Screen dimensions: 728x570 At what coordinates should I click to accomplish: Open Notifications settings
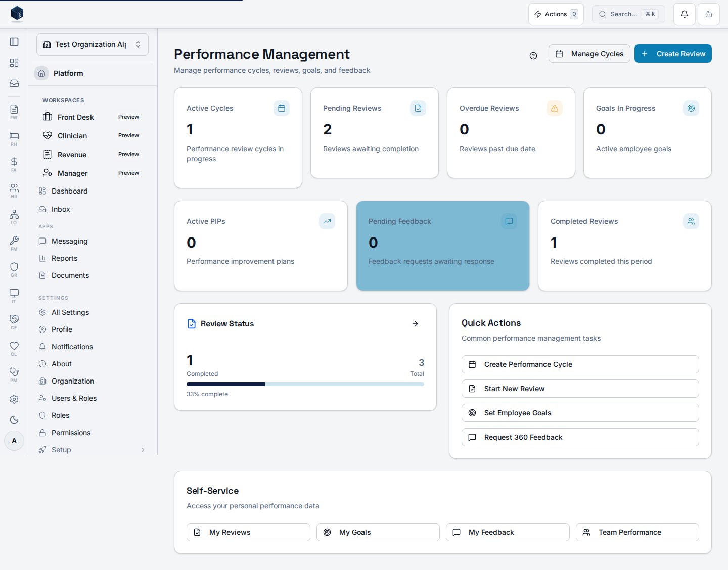[93, 347]
